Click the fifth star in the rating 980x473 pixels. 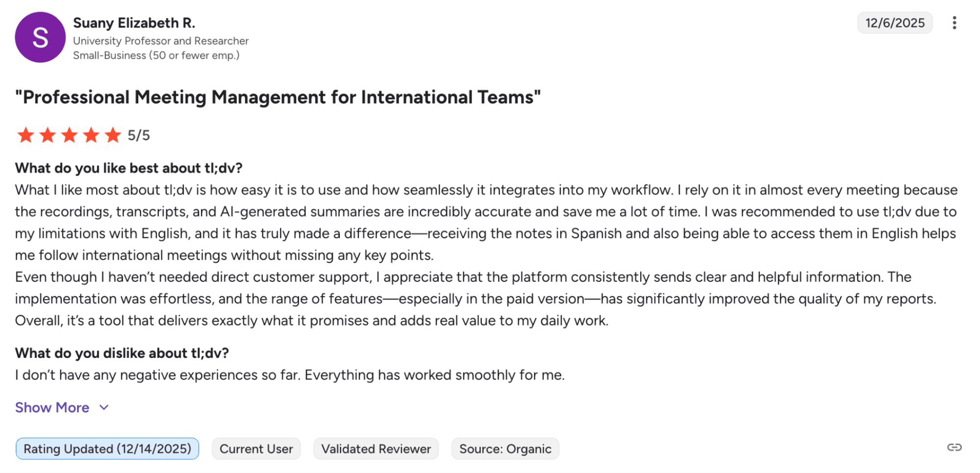pos(113,135)
